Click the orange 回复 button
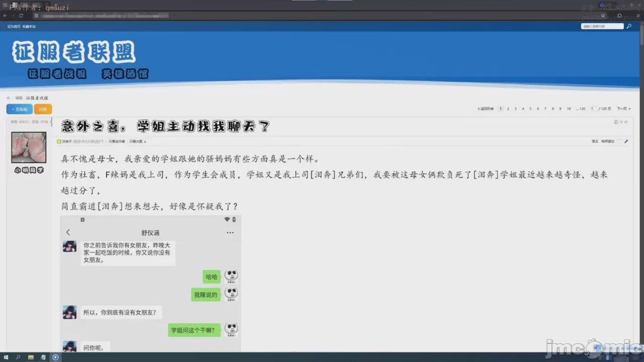The height and width of the screenshot is (362, 644). click(x=43, y=109)
